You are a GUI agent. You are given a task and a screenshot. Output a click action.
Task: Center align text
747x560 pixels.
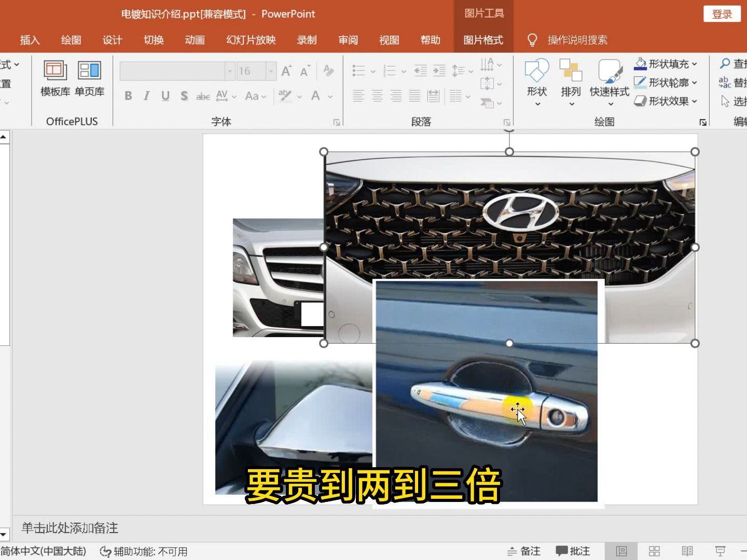[x=377, y=96]
